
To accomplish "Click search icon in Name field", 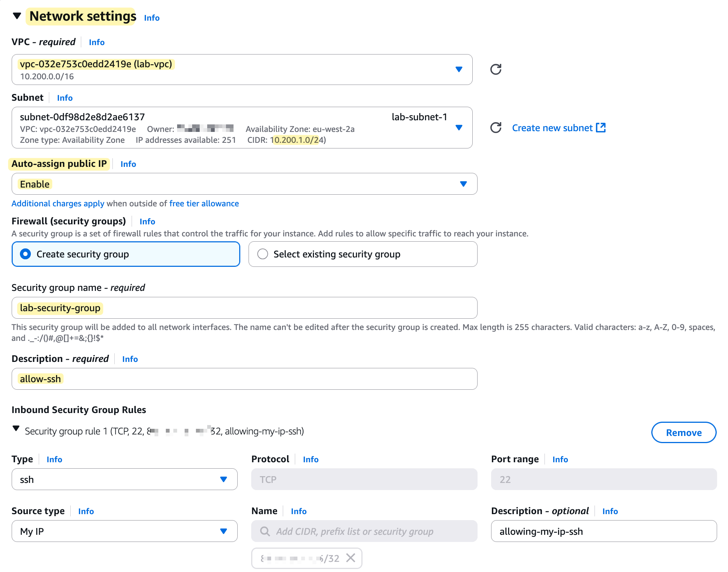I will (265, 531).
